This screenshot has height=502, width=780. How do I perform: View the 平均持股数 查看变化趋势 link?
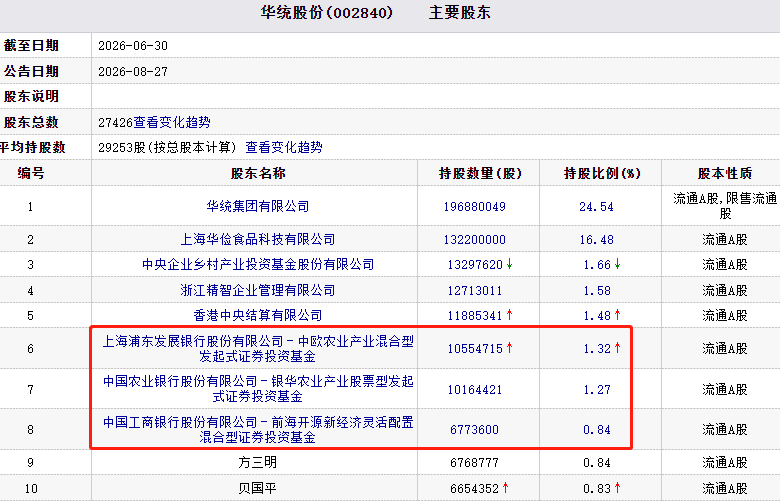tap(284, 147)
